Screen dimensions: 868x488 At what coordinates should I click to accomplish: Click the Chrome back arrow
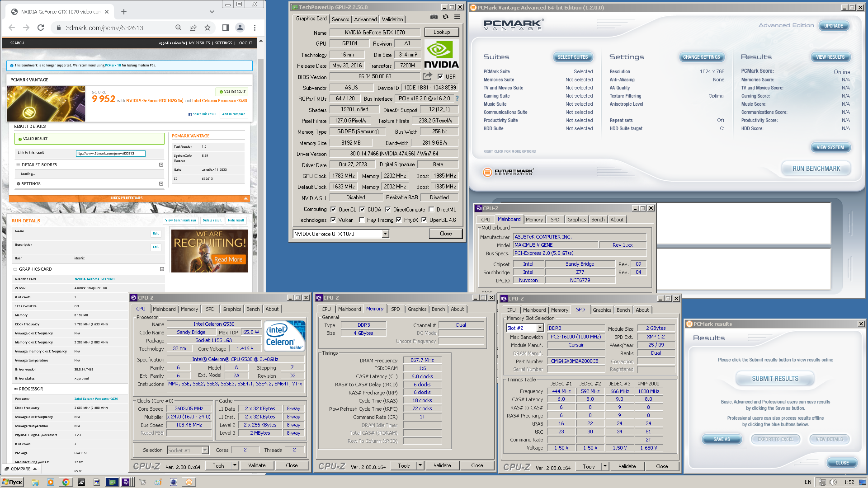(12, 28)
